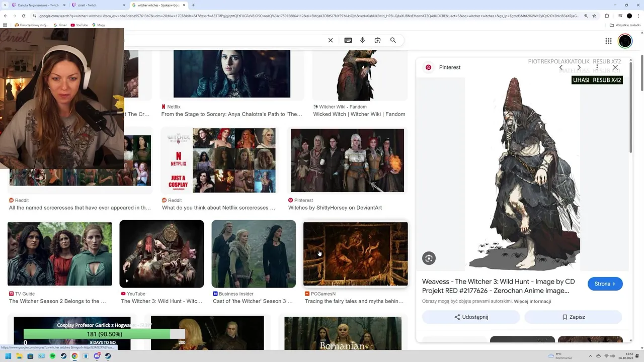
Task: Open a new browser tab
Action: point(193,5)
